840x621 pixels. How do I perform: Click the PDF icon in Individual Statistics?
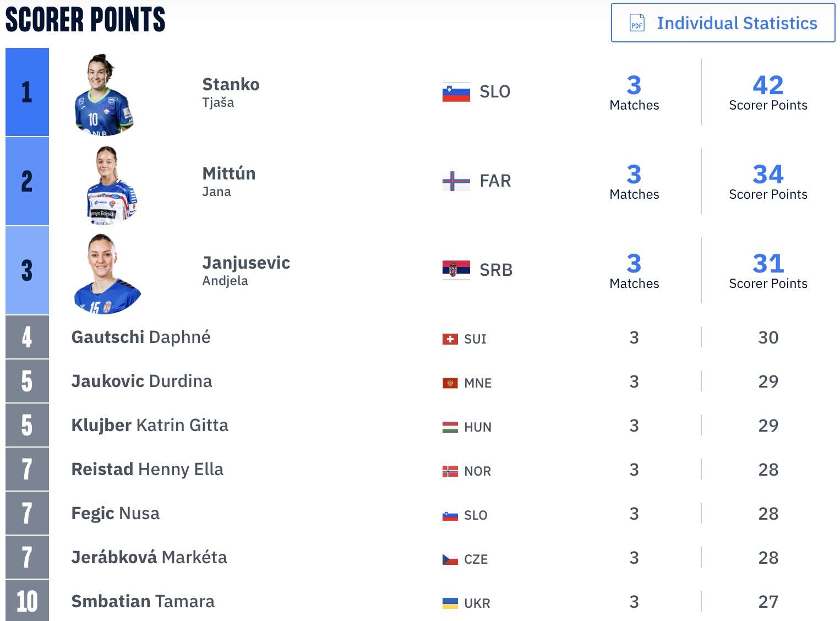pyautogui.click(x=637, y=23)
